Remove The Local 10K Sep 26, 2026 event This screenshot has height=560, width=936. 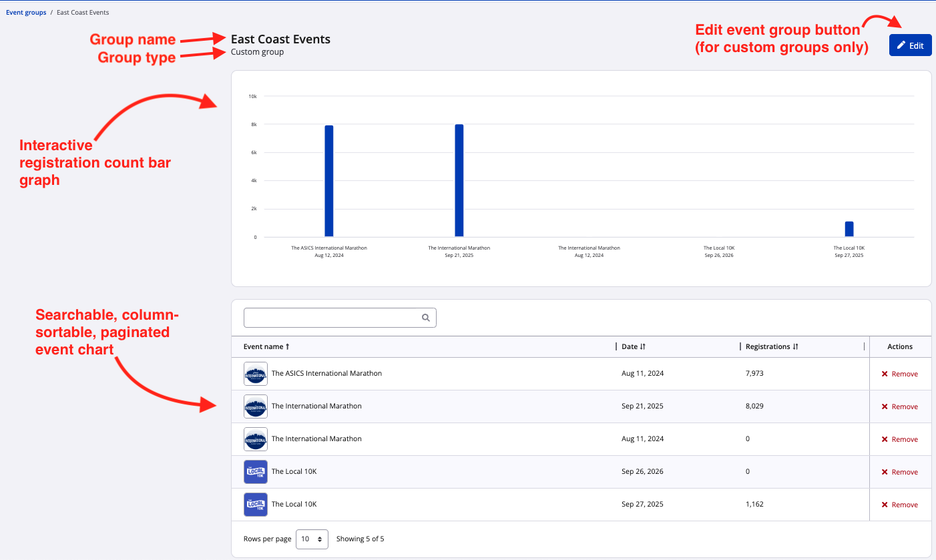point(899,472)
